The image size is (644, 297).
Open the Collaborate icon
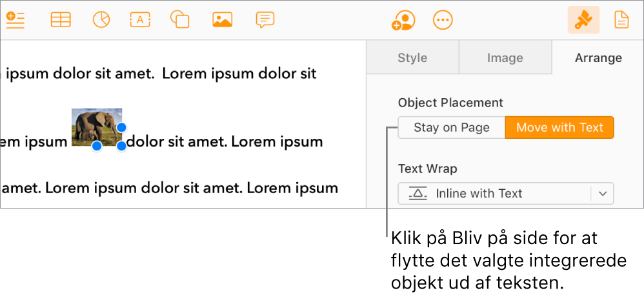pos(403,20)
